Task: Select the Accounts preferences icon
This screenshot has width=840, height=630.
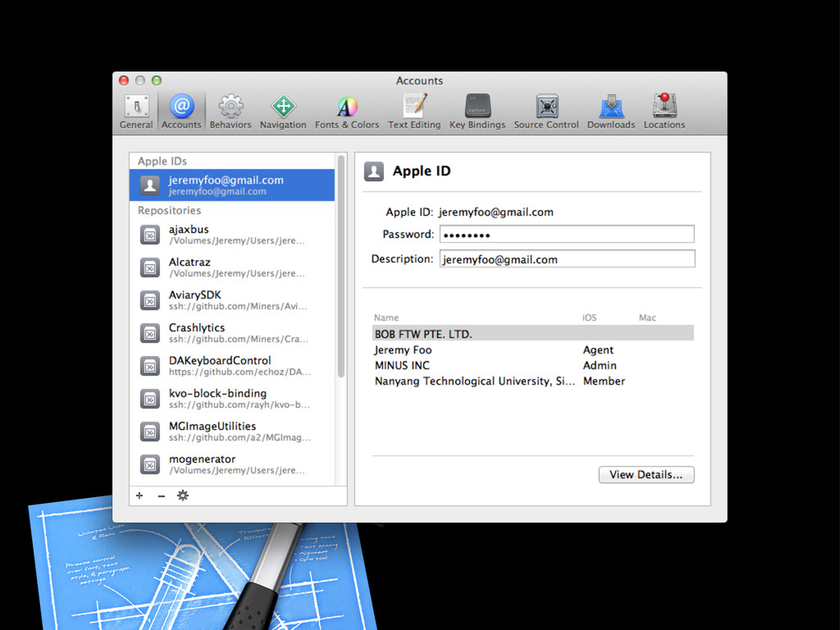Action: pos(181,112)
